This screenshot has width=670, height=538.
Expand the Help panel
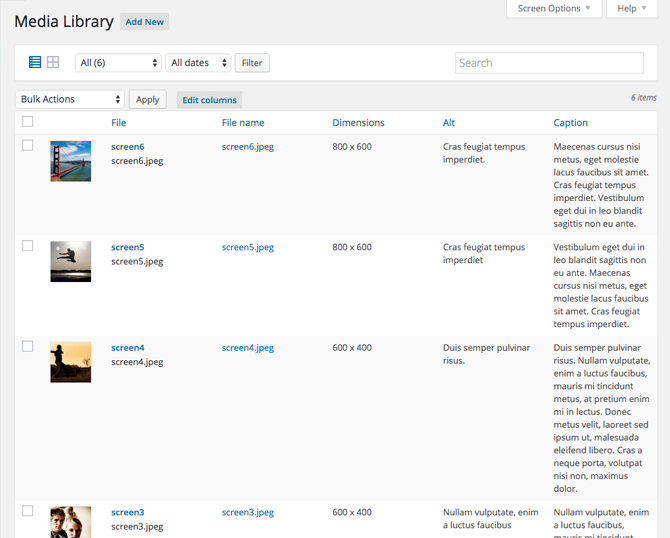pos(632,9)
